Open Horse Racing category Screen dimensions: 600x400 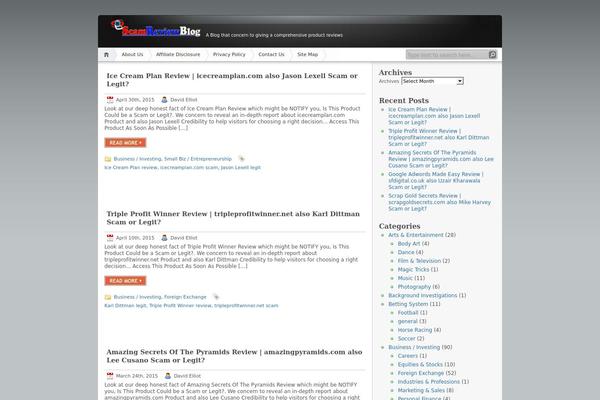click(414, 330)
